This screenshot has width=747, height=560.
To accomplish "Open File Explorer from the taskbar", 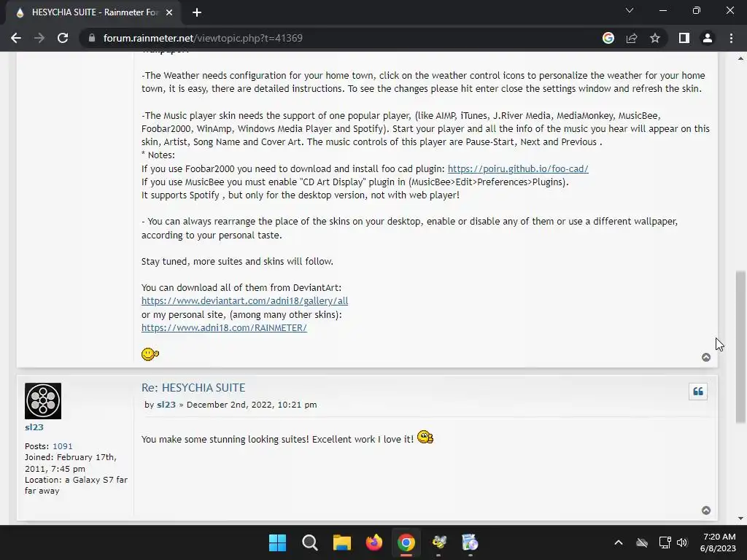I will pyautogui.click(x=341, y=542).
